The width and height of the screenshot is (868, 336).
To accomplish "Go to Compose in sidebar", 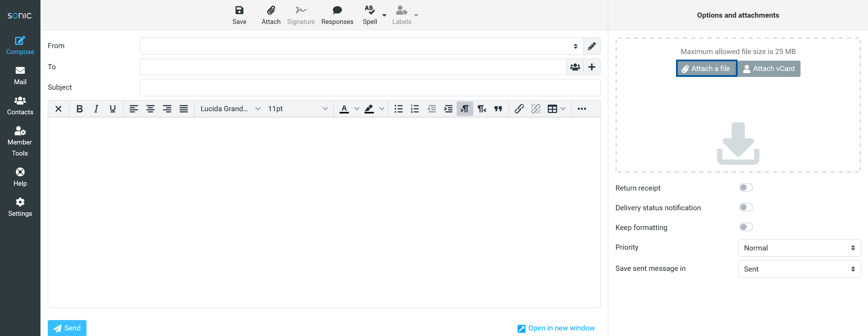I will [20, 46].
